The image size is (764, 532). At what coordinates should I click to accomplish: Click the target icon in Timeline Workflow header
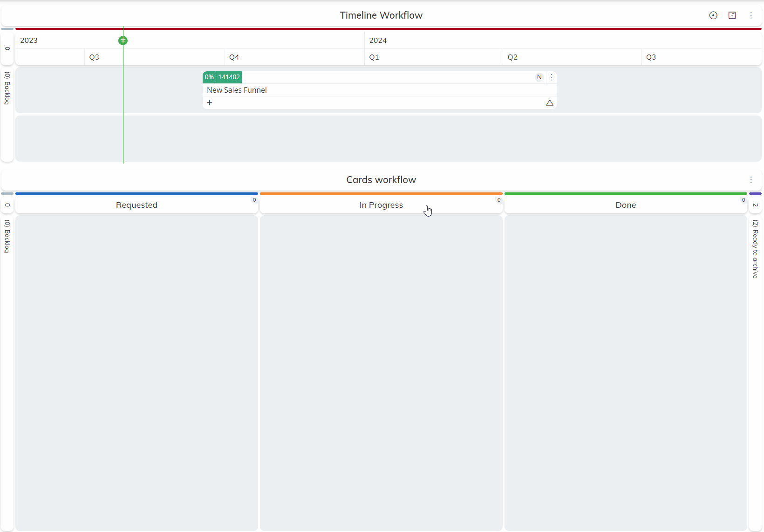pyautogui.click(x=713, y=15)
